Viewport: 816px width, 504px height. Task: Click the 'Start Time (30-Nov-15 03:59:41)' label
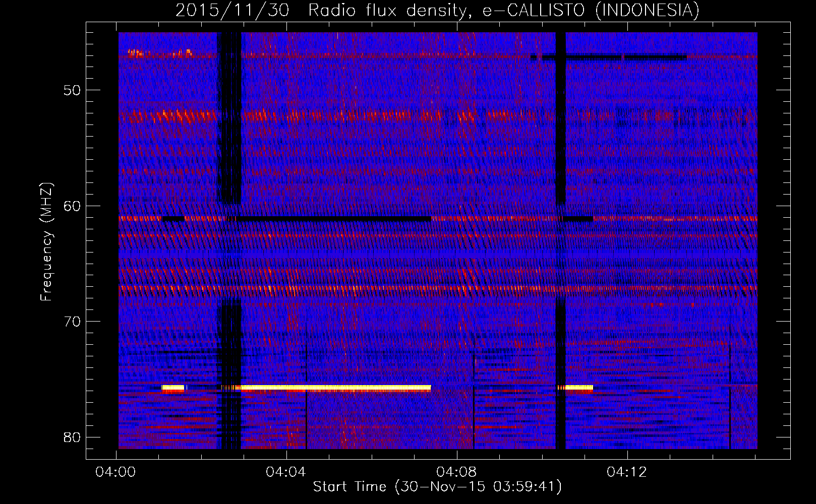(x=437, y=487)
